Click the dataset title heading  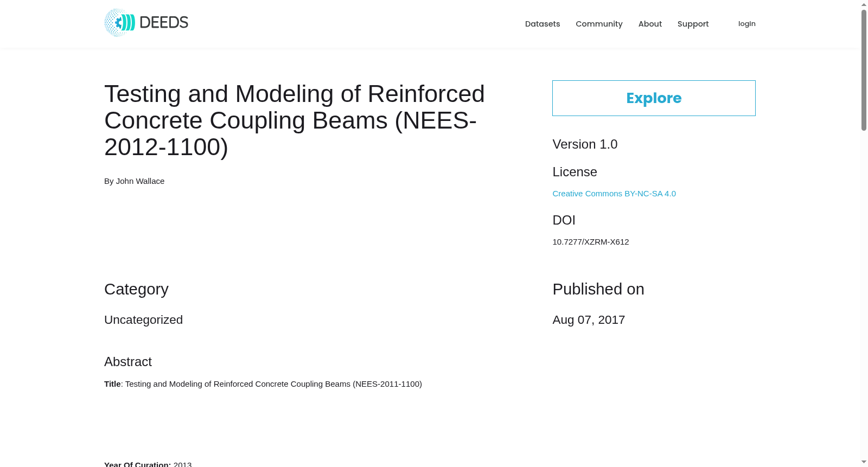click(295, 120)
